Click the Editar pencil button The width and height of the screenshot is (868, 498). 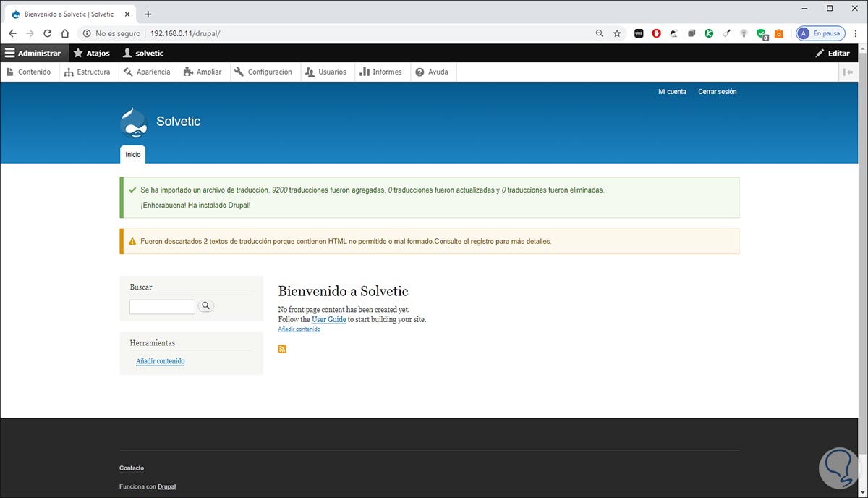(833, 53)
